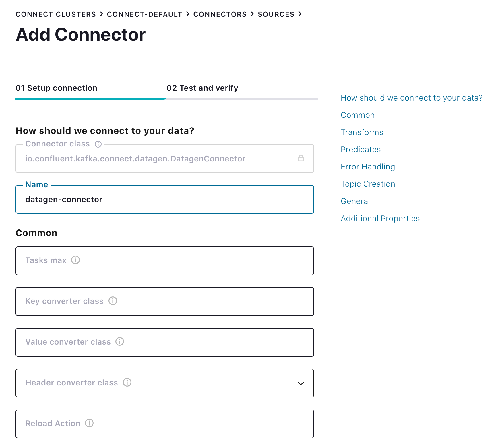Click the Reload Action info icon
Viewport: 496px width, 448px height.
[x=89, y=423]
